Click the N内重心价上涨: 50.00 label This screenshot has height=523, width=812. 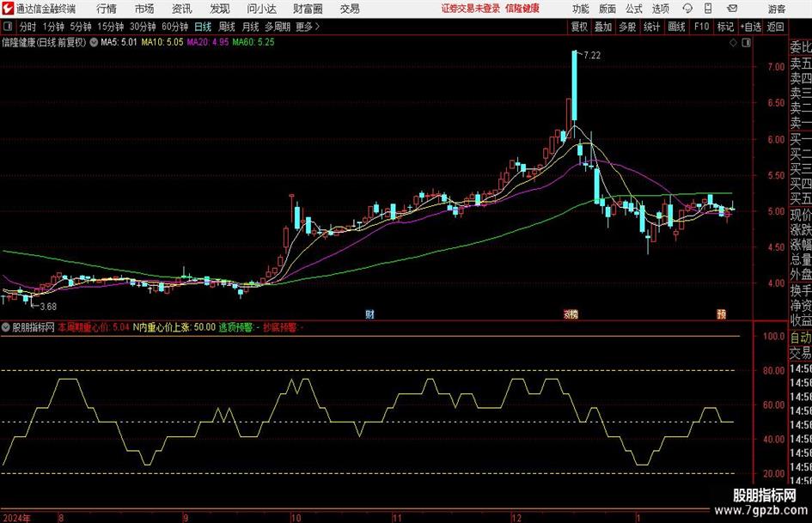click(174, 327)
